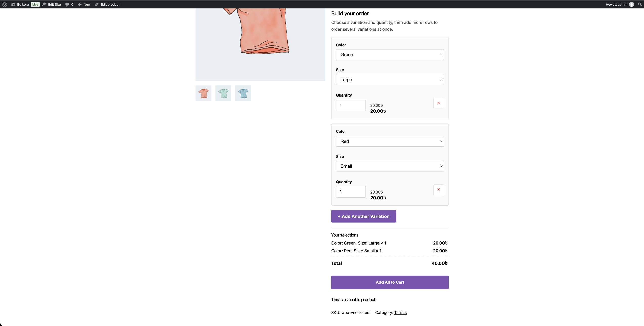Select the blue t-shirt thumbnail
This screenshot has height=326, width=644.
pos(243,93)
